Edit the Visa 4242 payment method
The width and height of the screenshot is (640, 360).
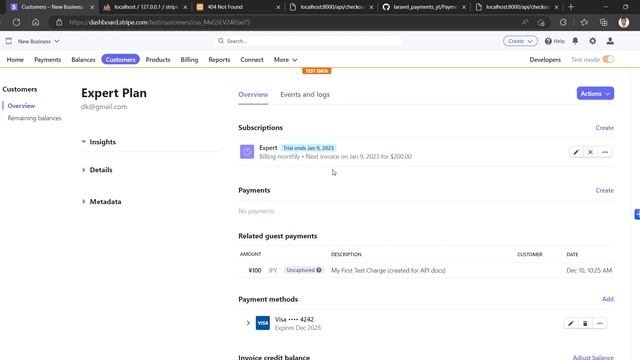(571, 323)
